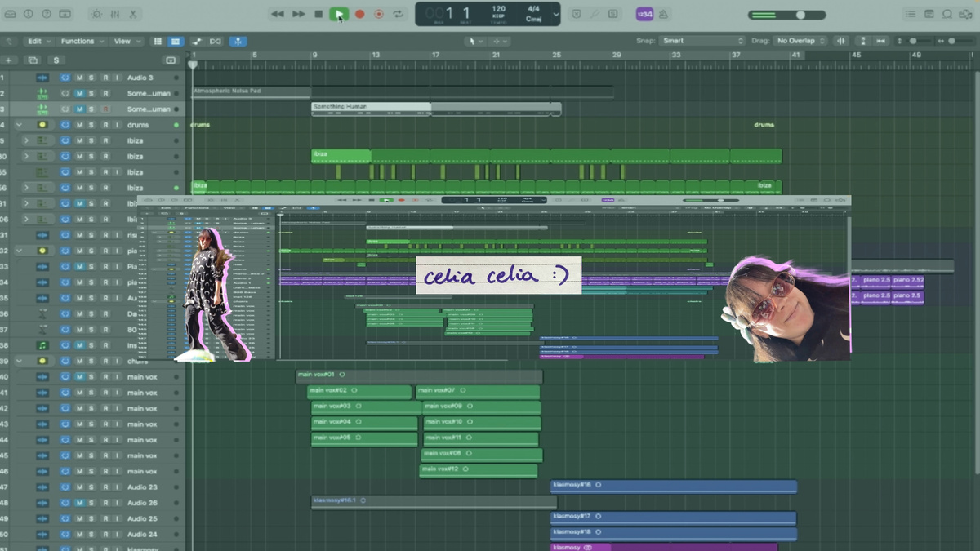Open the Functions menu

(80, 41)
